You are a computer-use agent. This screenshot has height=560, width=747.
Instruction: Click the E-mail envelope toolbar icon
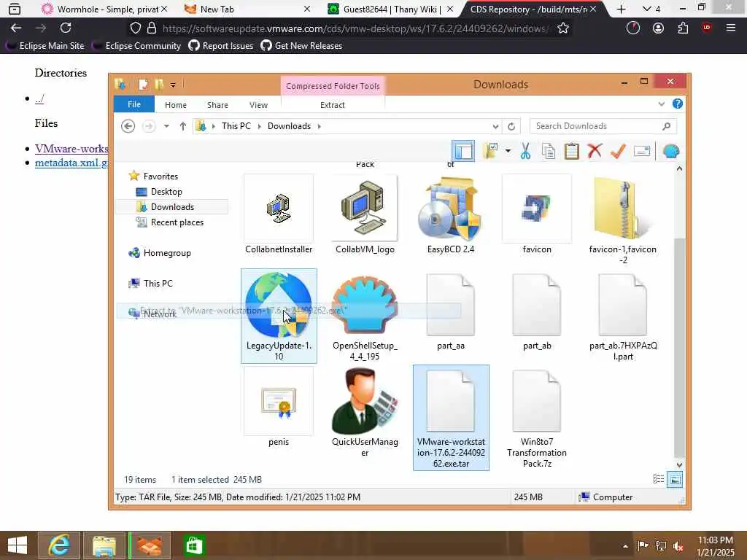point(642,152)
